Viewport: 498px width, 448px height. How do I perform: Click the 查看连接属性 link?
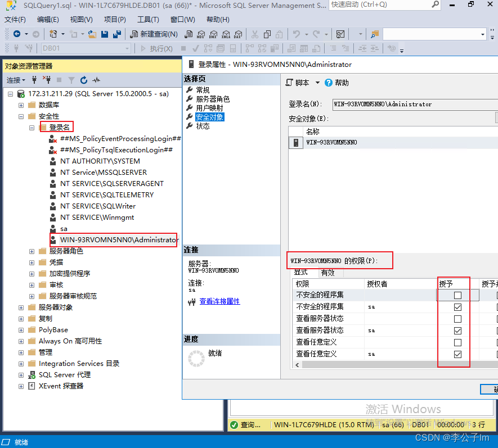tap(219, 301)
